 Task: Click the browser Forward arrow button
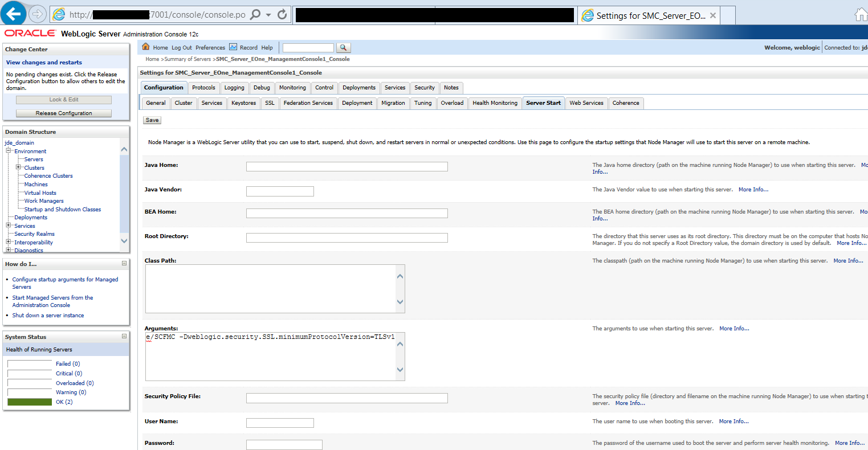pos(37,14)
